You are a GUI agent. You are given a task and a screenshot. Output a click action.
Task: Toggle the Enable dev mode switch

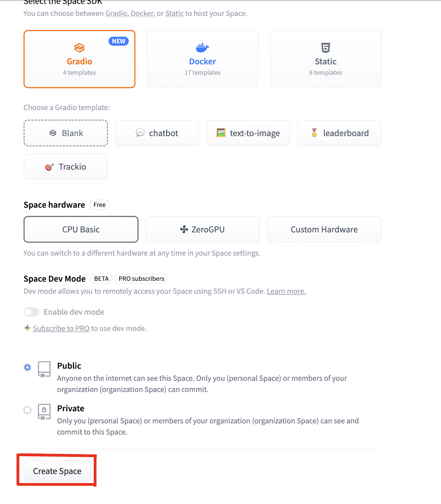(x=31, y=312)
